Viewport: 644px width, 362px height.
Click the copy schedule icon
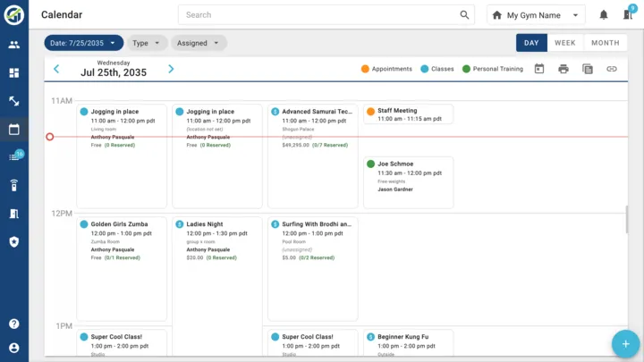[588, 69]
